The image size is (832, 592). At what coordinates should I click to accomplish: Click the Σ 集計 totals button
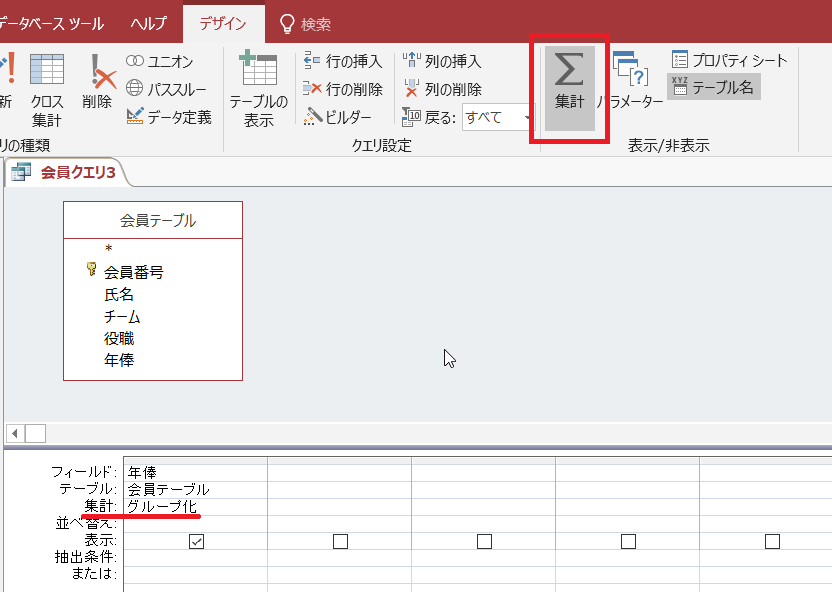click(x=569, y=88)
